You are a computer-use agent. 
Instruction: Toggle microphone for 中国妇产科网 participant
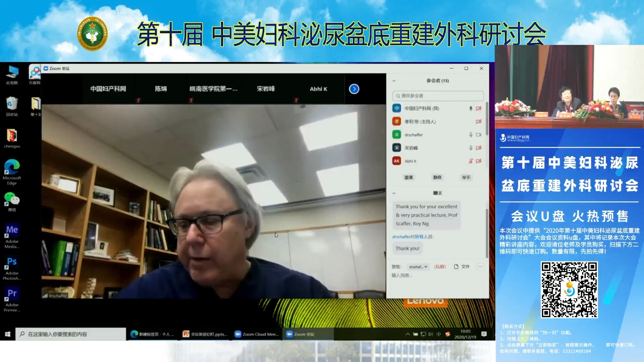[x=471, y=108]
